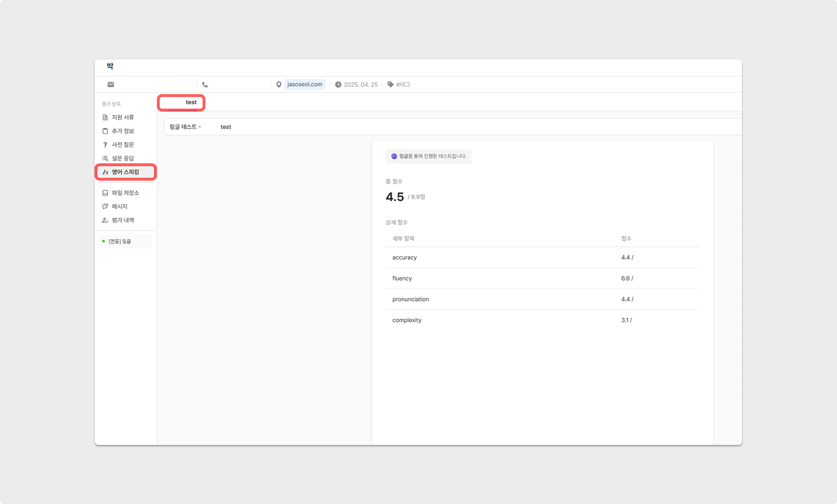Open 메시지 in the sidebar
This screenshot has height=504, width=837.
click(120, 206)
